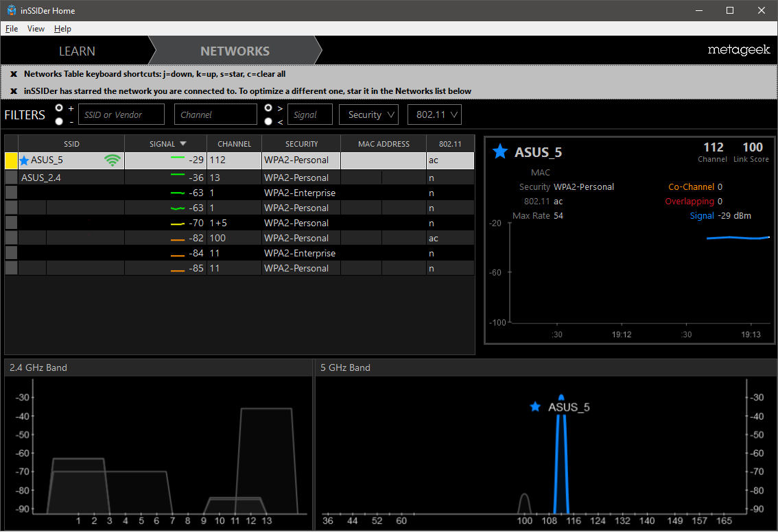The height and width of the screenshot is (532, 778).
Task: Click the green Wi-Fi connected icon
Action: click(113, 160)
